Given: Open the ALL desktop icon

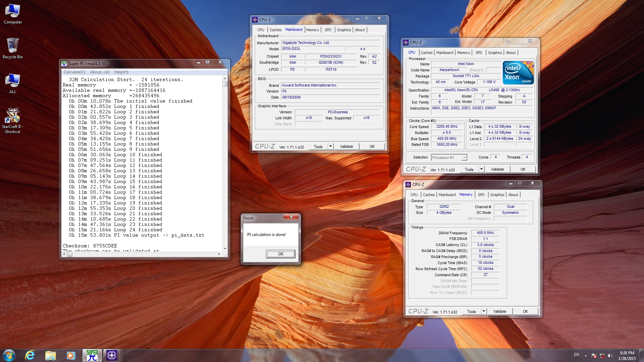Looking at the screenshot, I should coord(12,84).
